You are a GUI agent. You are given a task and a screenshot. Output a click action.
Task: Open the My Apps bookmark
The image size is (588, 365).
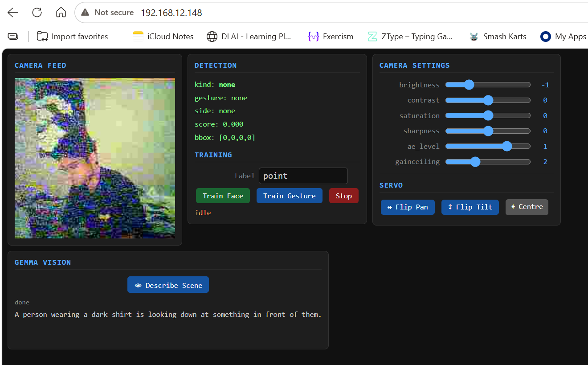[x=563, y=37]
